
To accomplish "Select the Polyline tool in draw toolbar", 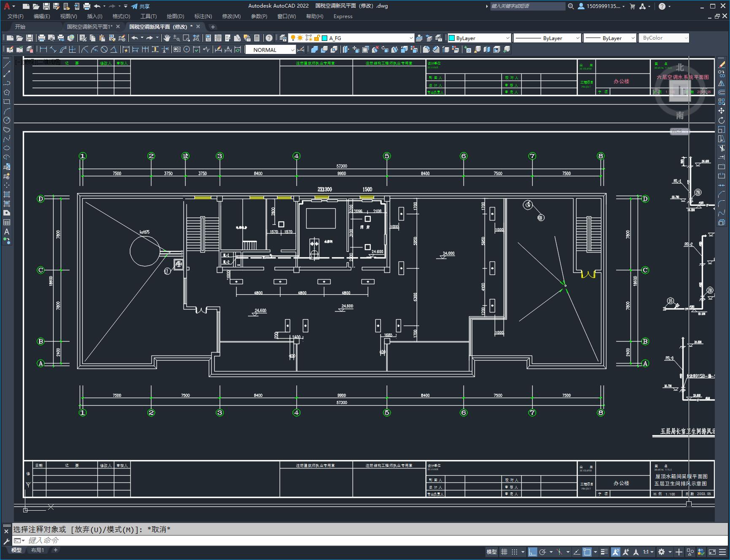I will [7, 83].
